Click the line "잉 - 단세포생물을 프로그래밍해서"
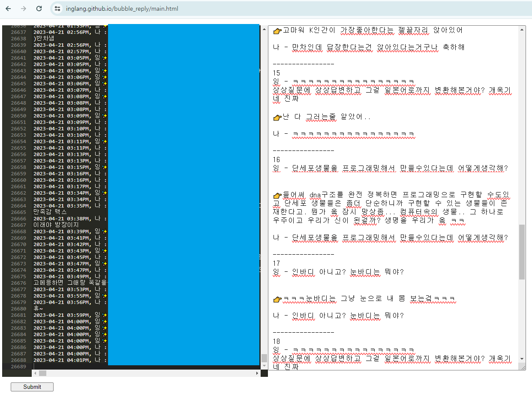The image size is (532, 394). pos(390,168)
